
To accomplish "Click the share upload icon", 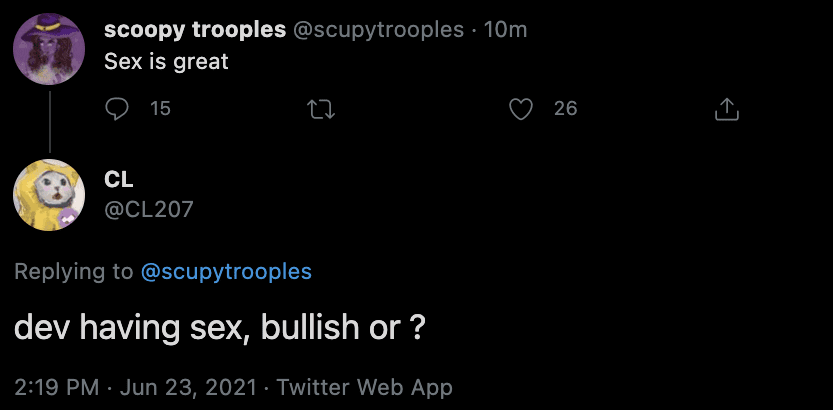I will 727,109.
